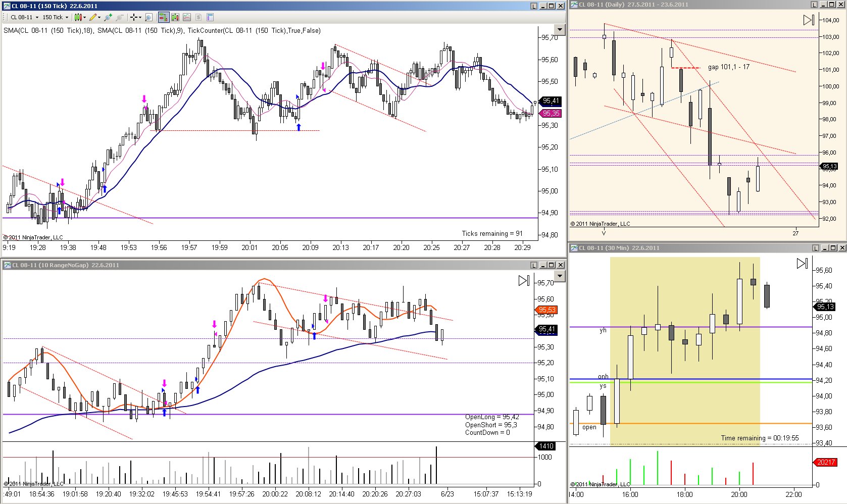Click the 104,00 price label on Daily chart
This screenshot has width=847, height=504.
click(x=831, y=20)
